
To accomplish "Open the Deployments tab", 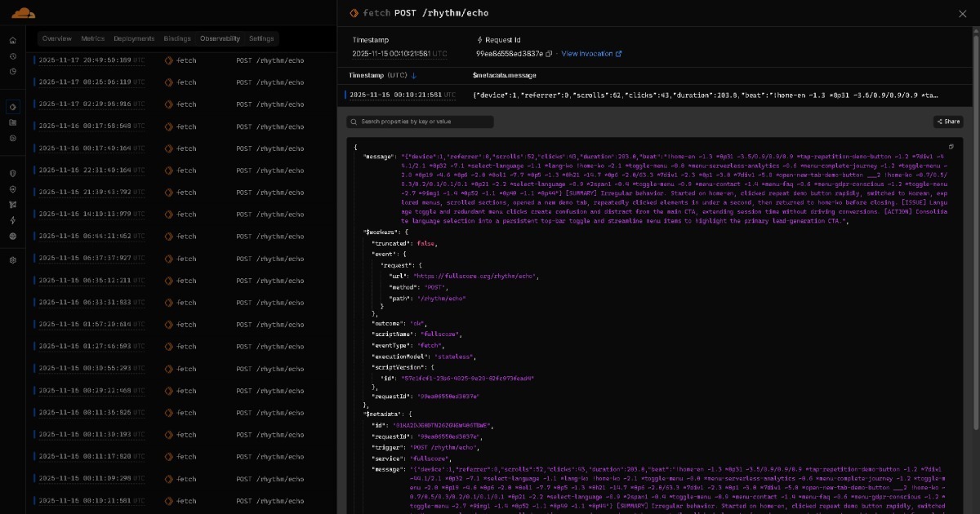I will point(135,38).
